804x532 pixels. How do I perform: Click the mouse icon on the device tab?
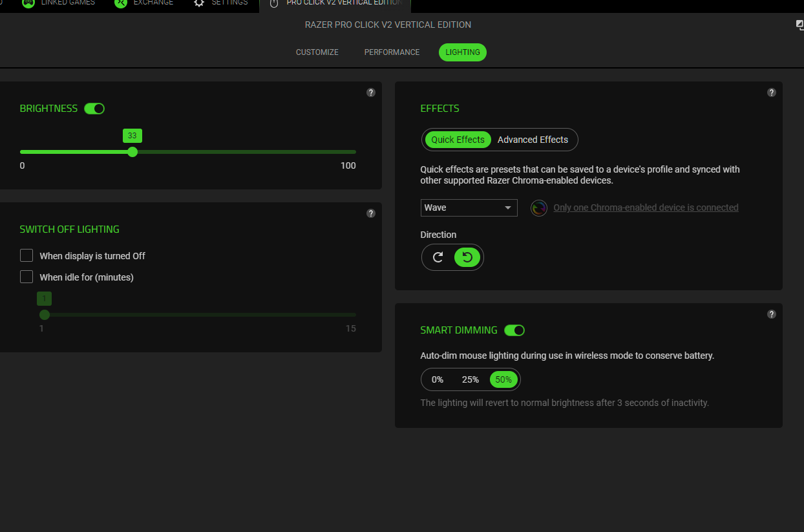pos(274,3)
